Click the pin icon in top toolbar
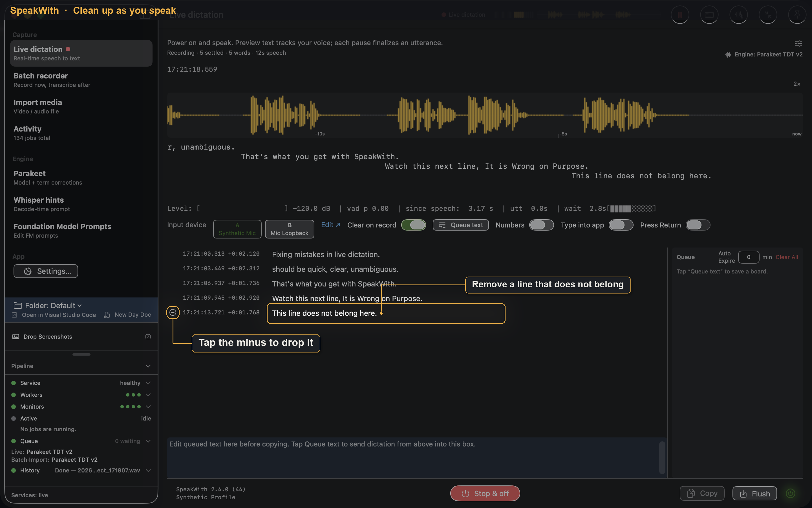 pyautogui.click(x=797, y=15)
